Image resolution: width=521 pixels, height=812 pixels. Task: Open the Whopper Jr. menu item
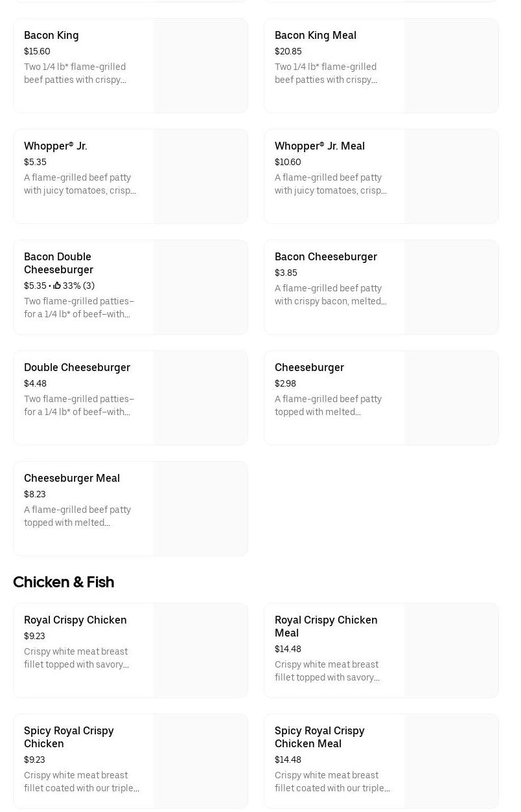(x=130, y=176)
